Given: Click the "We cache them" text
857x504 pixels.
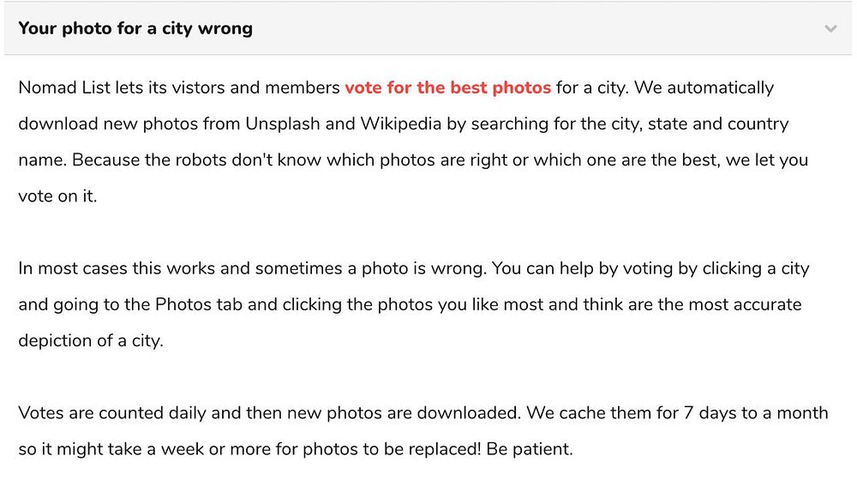Looking at the screenshot, I should tap(587, 412).
